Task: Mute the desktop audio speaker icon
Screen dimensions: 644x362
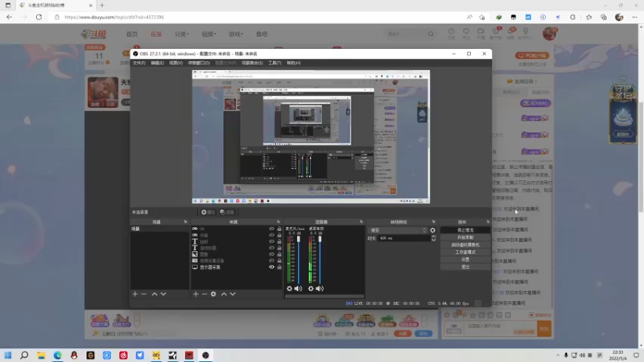Action: (320, 289)
